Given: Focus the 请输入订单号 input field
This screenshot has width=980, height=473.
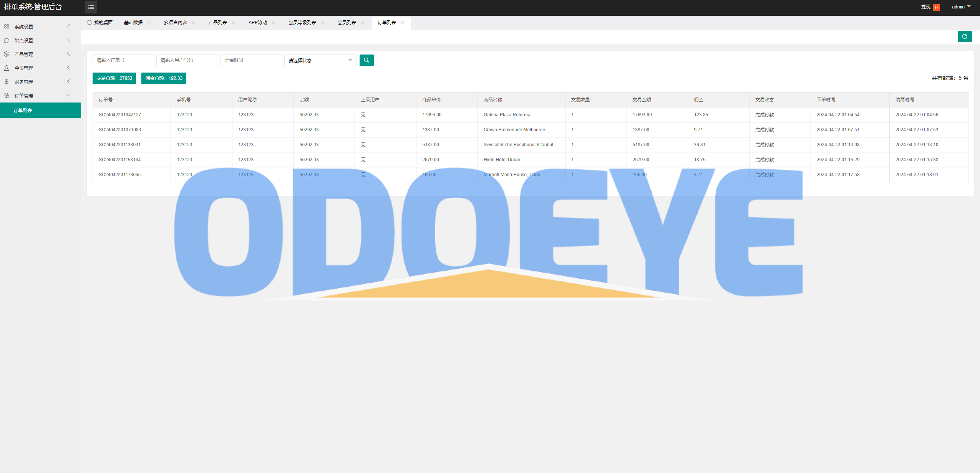Looking at the screenshot, I should tap(123, 60).
